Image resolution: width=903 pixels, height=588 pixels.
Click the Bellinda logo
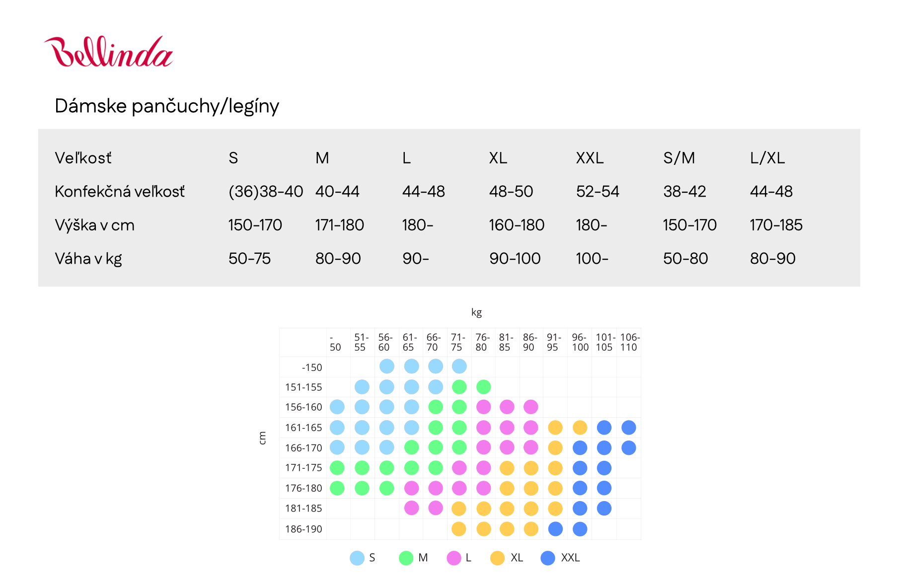pyautogui.click(x=108, y=52)
